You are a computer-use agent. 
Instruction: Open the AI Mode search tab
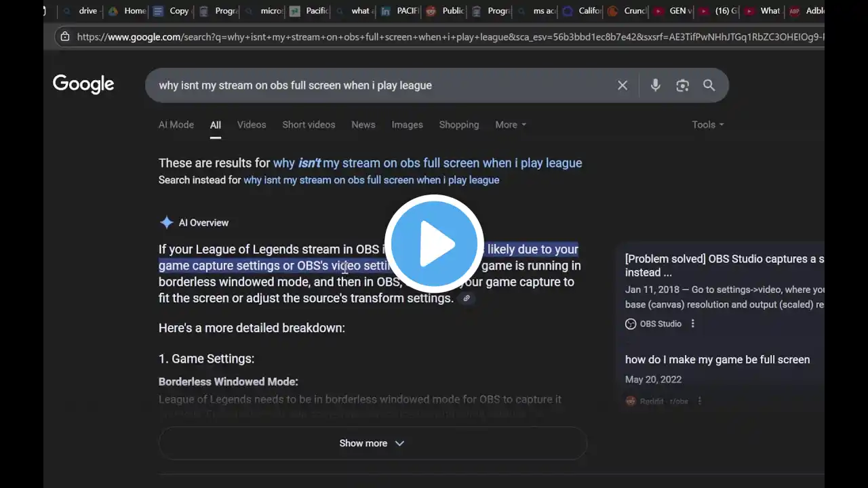(176, 125)
